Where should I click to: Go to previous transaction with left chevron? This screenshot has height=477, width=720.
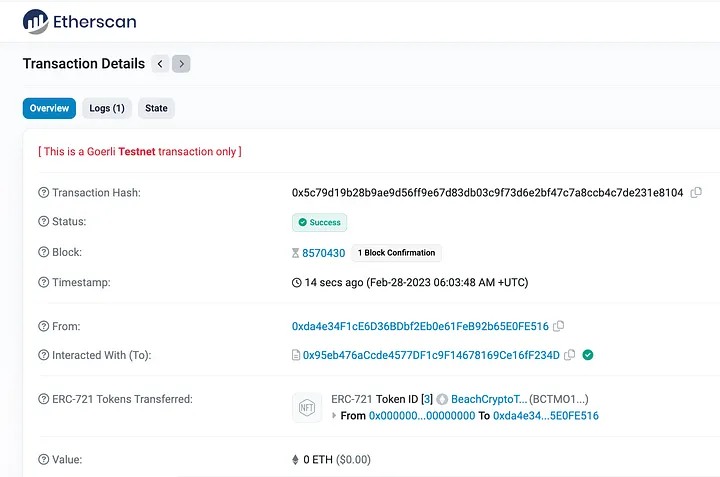pos(161,64)
